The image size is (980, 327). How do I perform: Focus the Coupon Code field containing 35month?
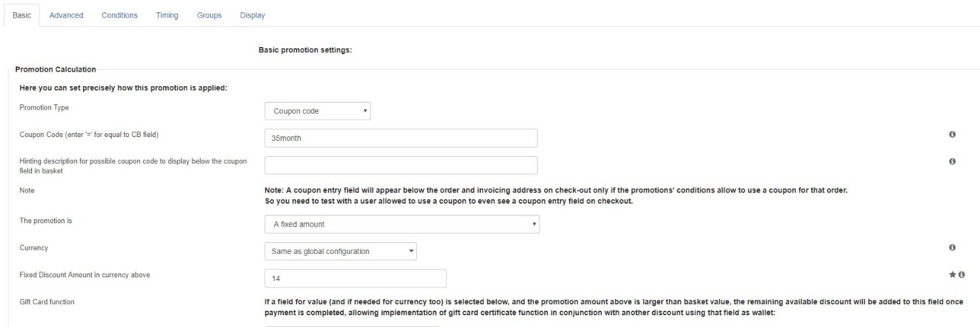pyautogui.click(x=401, y=138)
